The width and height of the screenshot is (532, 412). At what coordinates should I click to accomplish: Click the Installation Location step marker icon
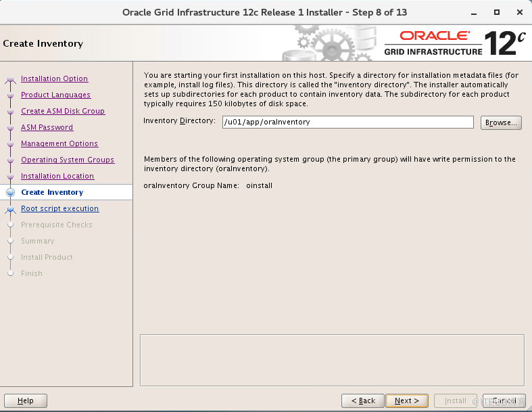pyautogui.click(x=11, y=177)
